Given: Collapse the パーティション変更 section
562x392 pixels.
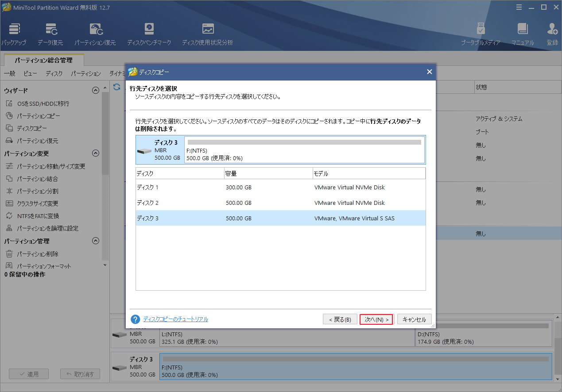Looking at the screenshot, I should [95, 153].
